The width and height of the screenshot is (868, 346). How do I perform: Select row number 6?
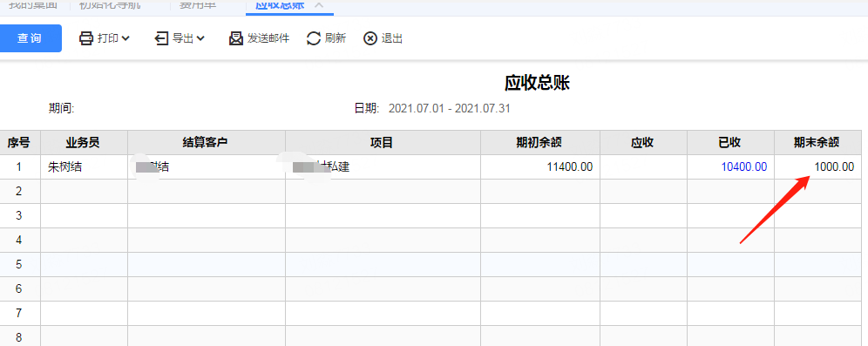pos(20,288)
